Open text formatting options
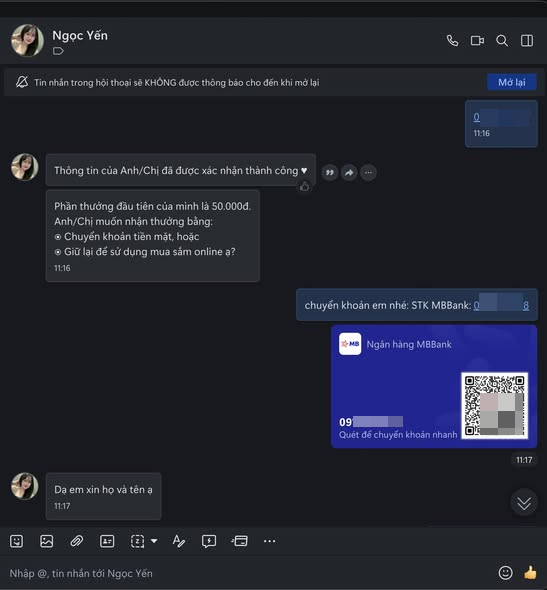Screen dimensions: 547x590 pos(178,541)
